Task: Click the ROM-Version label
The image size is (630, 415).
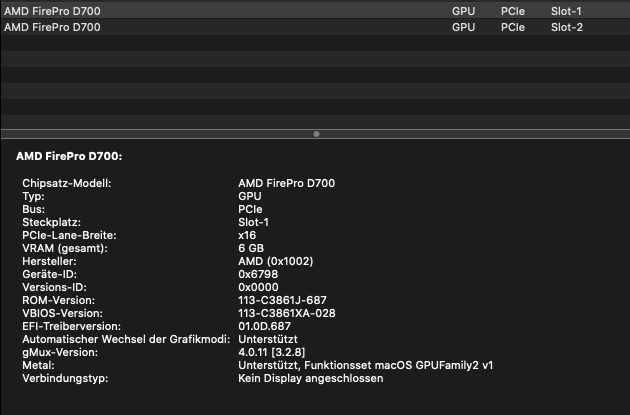Action: click(x=59, y=300)
